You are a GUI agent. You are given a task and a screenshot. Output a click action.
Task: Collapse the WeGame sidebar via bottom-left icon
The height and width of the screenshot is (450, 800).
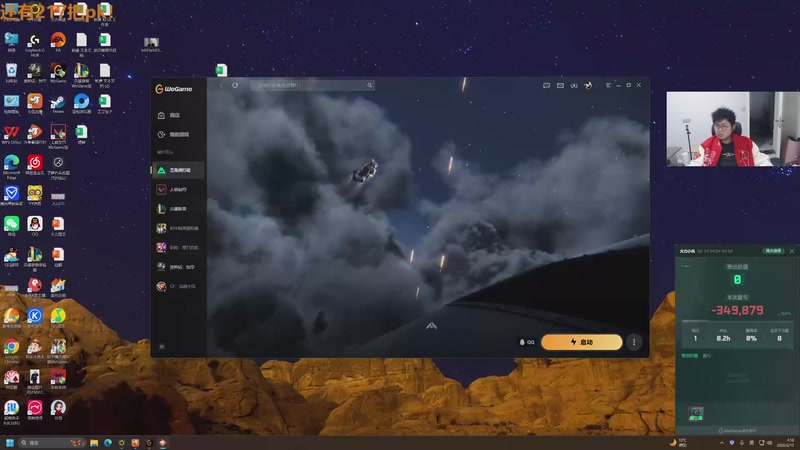click(162, 346)
